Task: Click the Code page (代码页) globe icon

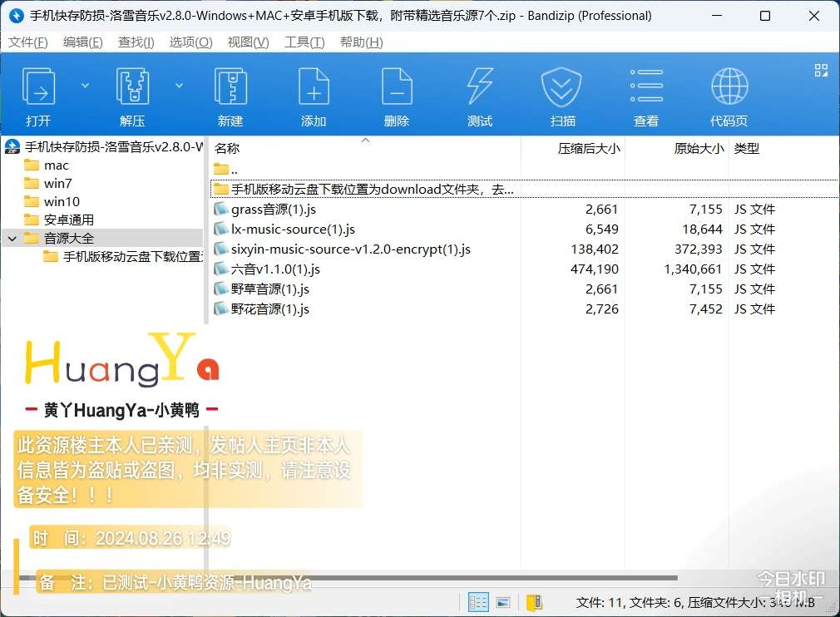Action: click(x=729, y=86)
